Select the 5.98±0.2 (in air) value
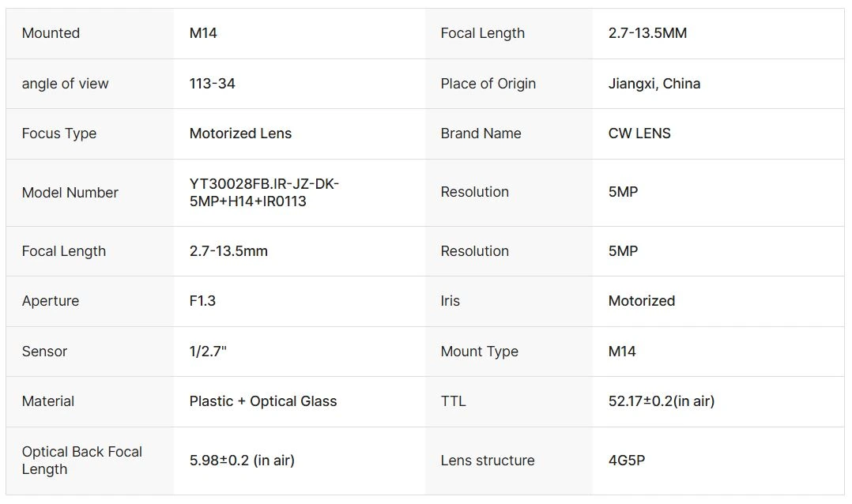 [242, 461]
